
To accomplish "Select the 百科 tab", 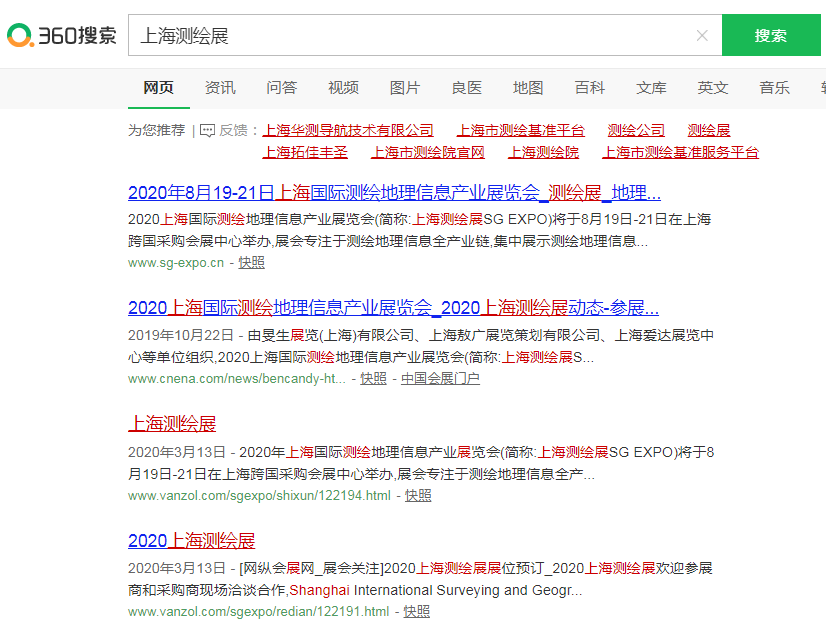I will pyautogui.click(x=590, y=87).
